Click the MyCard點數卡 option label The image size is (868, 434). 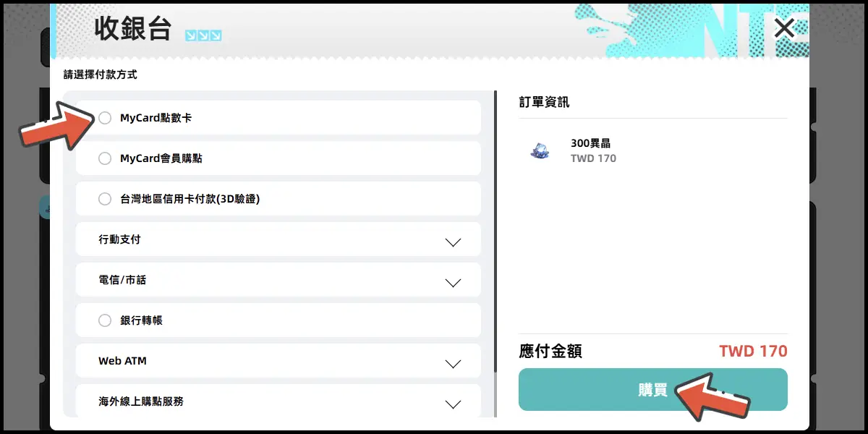[156, 118]
